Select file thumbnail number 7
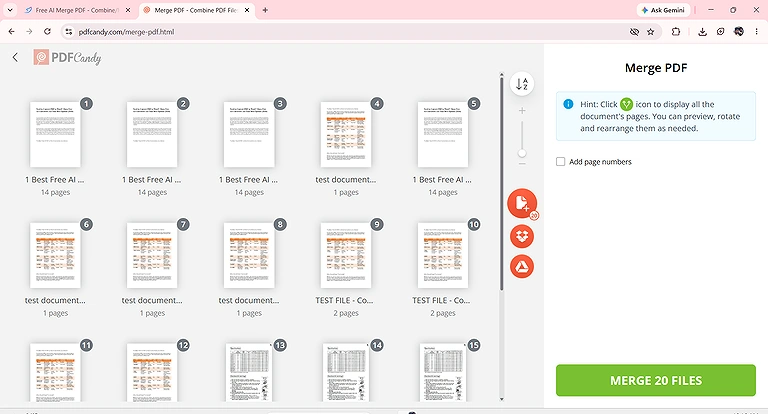Image resolution: width=768 pixels, height=414 pixels. pyautogui.click(x=152, y=255)
